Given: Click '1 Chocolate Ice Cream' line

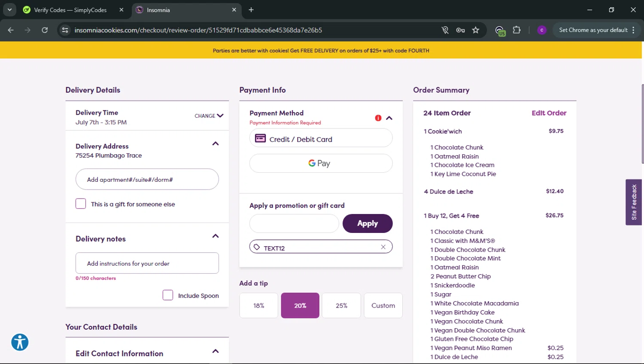Looking at the screenshot, I should click(x=462, y=165).
